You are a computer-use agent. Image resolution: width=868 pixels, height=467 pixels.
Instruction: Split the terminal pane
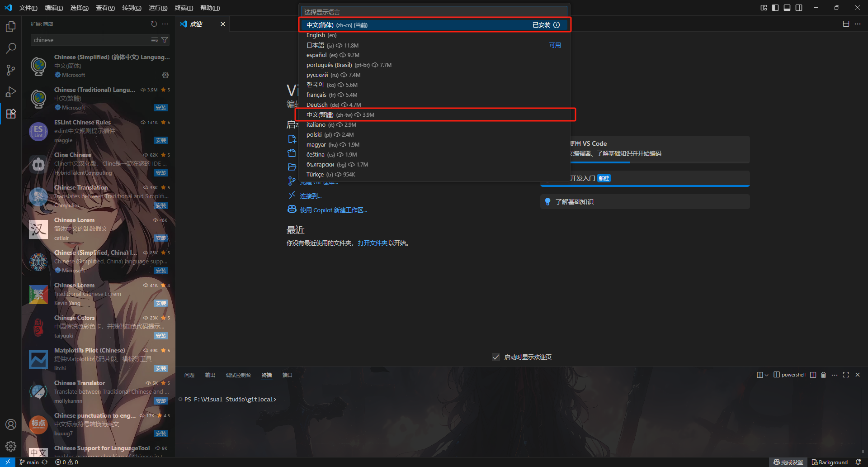813,375
